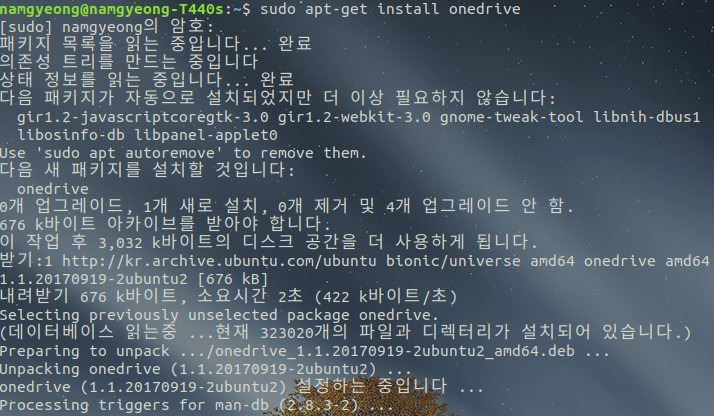The width and height of the screenshot is (714, 416).
Task: Click the '3,032 k바이트' disk space line
Action: (x=269, y=242)
